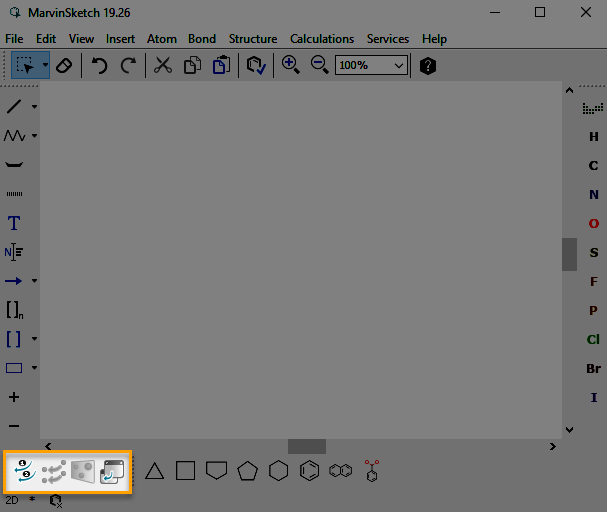Insert a benzene ring template
Image resolution: width=607 pixels, height=512 pixels.
coord(310,470)
